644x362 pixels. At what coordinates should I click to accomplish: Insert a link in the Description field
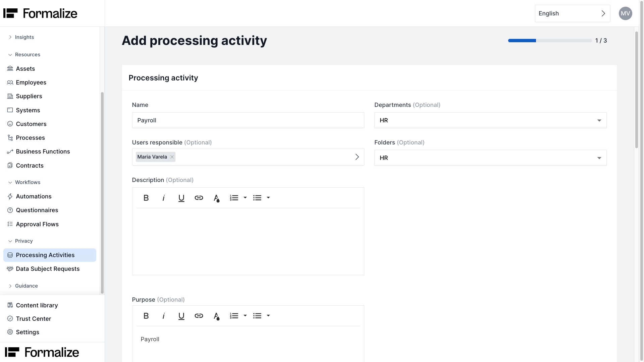[199, 197]
